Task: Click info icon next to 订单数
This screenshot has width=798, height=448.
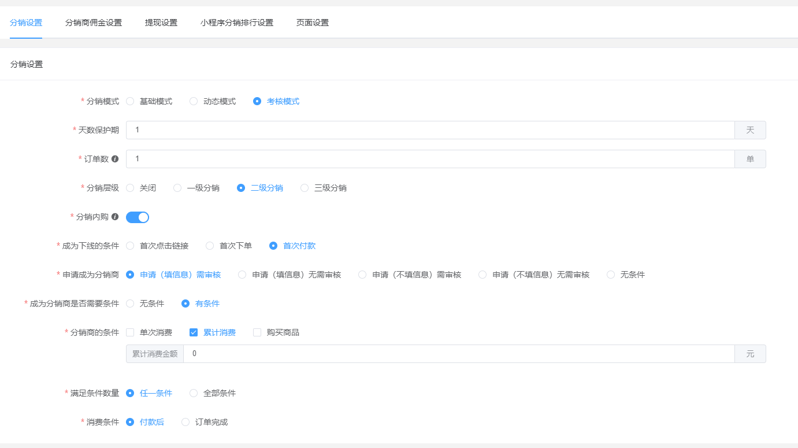Action: click(115, 159)
